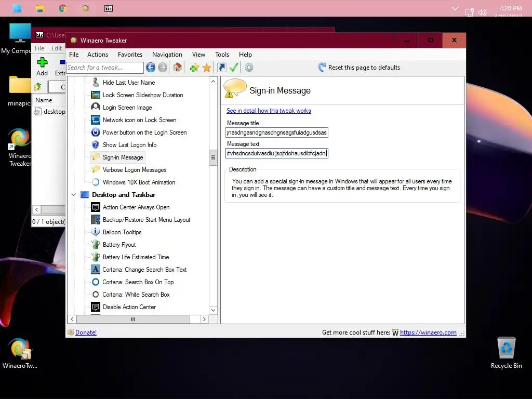Click the volume icon in system tray
The image size is (532, 399).
pos(482,12)
